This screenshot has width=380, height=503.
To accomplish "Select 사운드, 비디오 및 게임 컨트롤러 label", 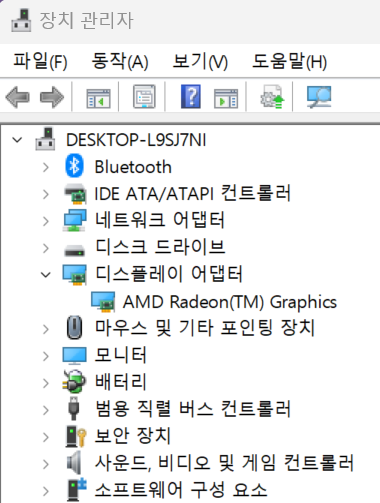I will (x=224, y=463).
